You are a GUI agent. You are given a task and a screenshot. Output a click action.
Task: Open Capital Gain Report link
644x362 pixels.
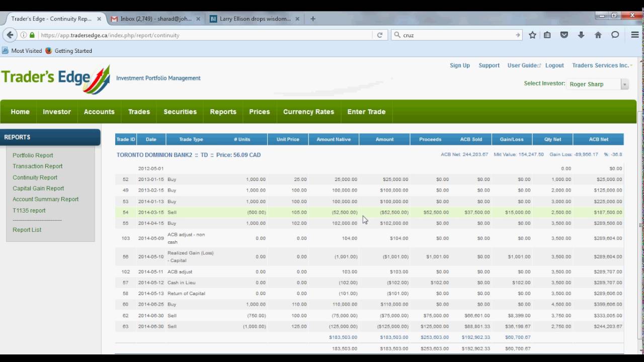38,189
